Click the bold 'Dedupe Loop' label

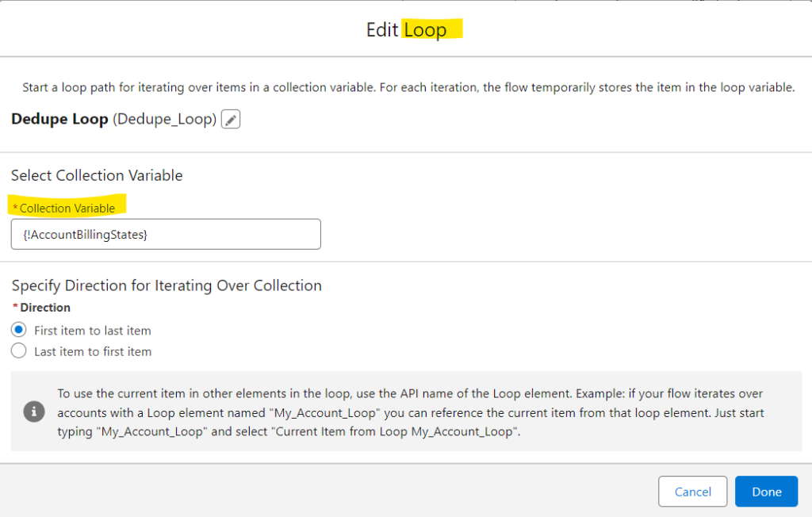(59, 119)
